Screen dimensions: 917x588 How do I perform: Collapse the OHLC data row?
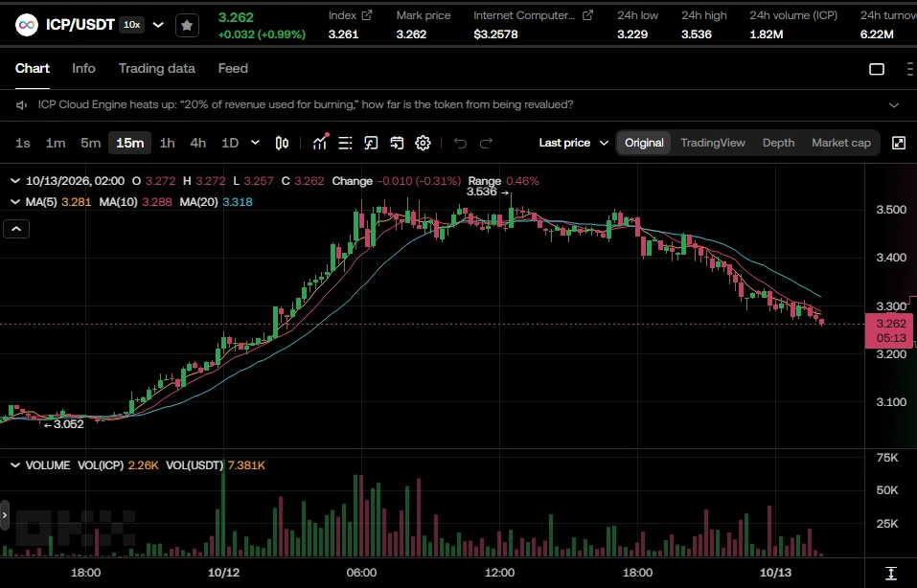click(15, 181)
